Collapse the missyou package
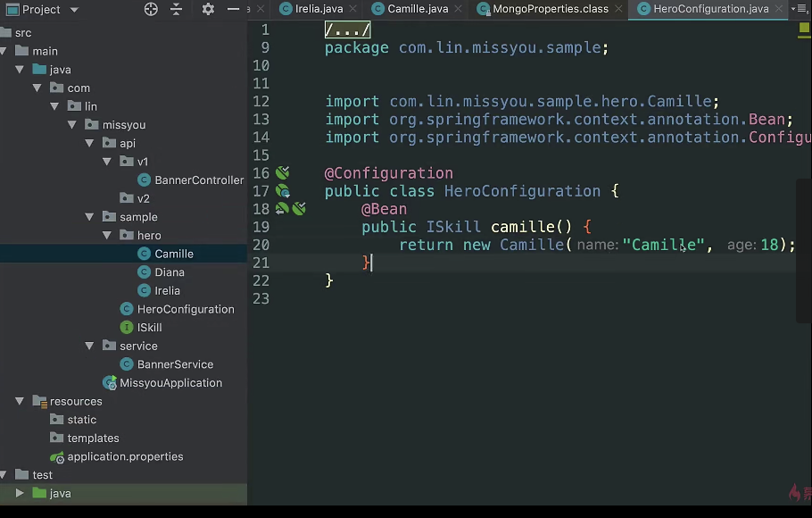 tap(72, 125)
